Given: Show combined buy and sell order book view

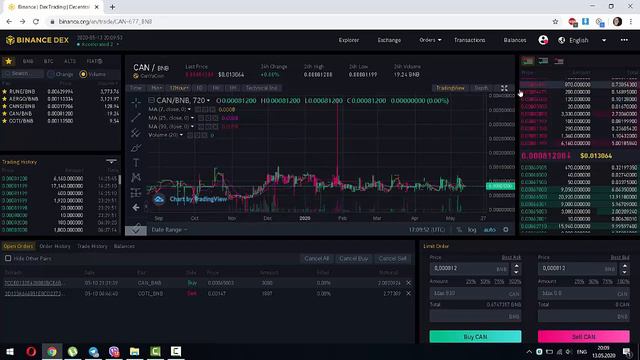Looking at the screenshot, I should (x=527, y=61).
